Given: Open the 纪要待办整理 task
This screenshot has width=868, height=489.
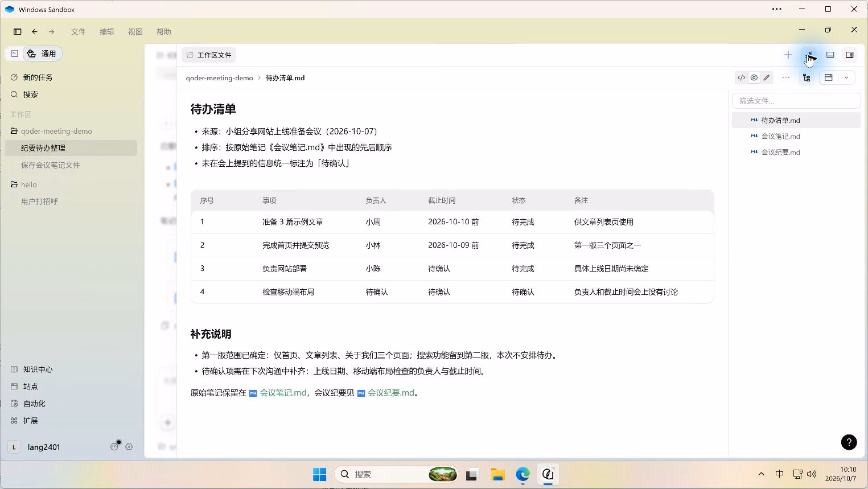Looking at the screenshot, I should 71,148.
